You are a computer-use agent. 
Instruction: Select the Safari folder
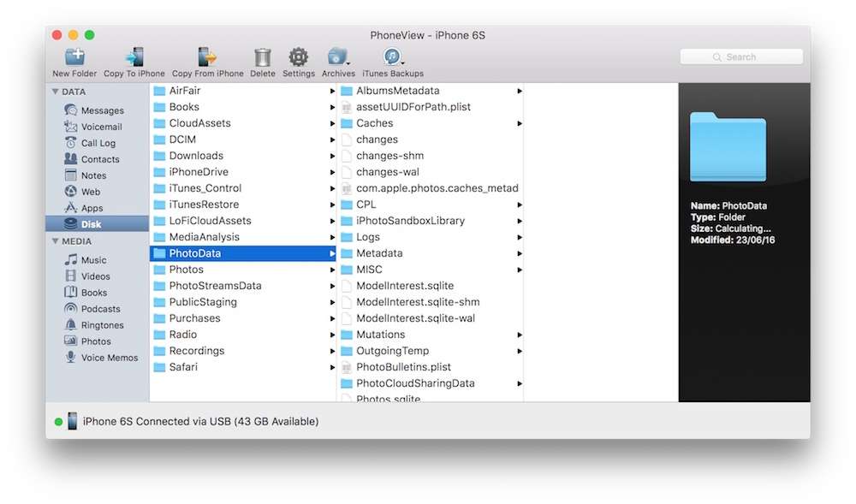click(243, 367)
